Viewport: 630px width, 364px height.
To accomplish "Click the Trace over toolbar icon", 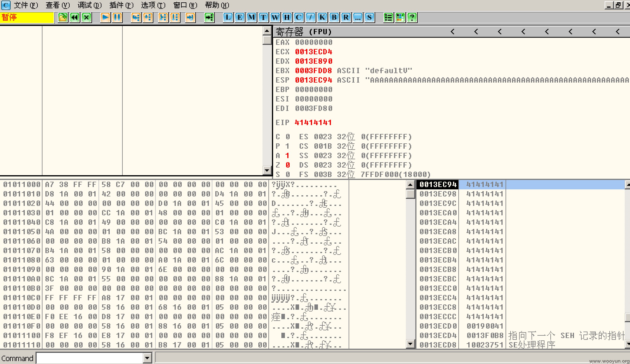I will pyautogui.click(x=175, y=17).
